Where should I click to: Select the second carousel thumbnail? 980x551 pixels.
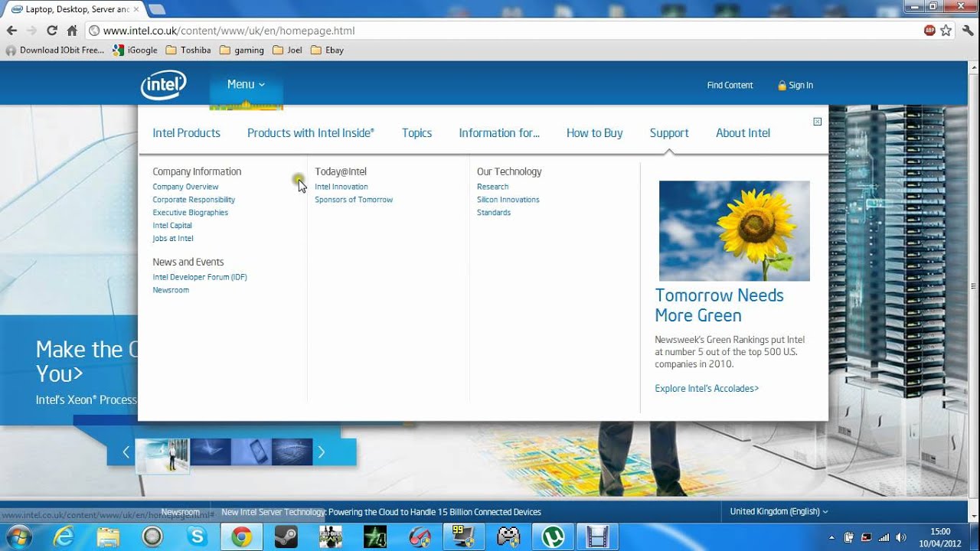[x=211, y=452]
